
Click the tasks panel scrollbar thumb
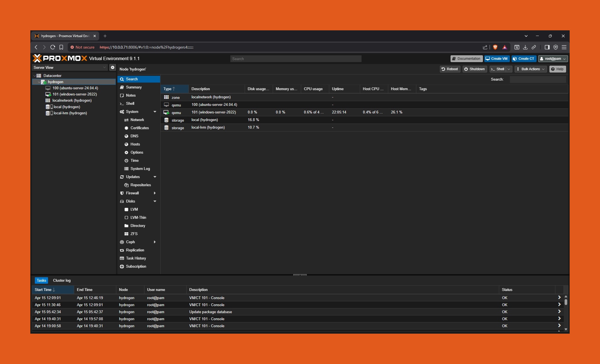click(566, 302)
